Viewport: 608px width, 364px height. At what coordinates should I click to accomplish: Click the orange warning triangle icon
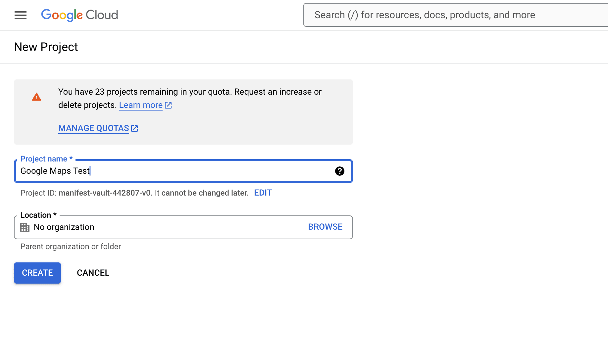coord(36,97)
